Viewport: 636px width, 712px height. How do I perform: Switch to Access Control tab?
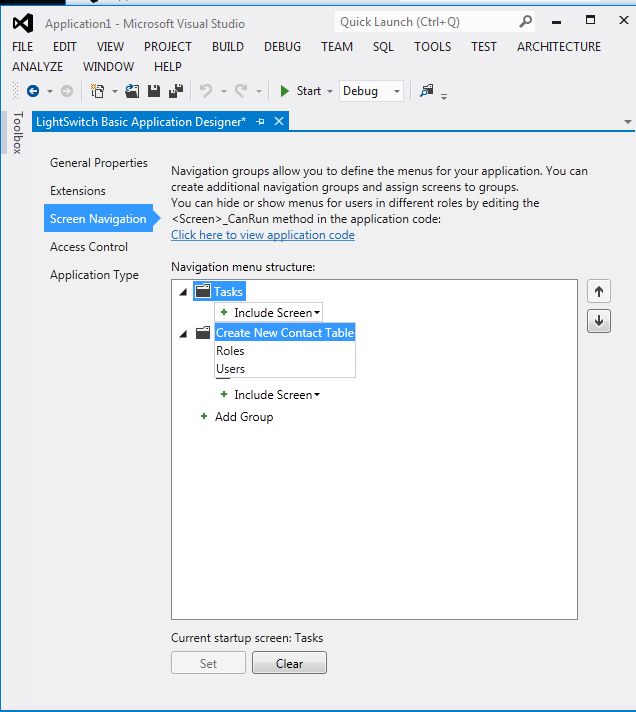tap(89, 247)
